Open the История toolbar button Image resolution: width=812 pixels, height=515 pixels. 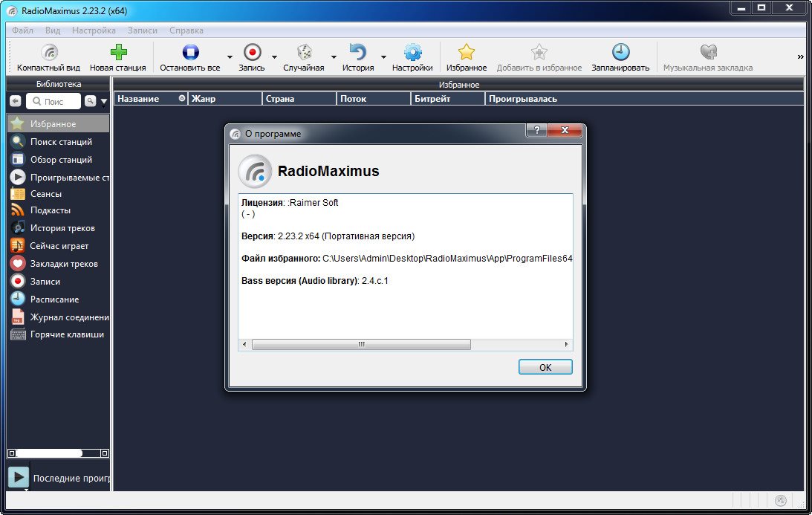pyautogui.click(x=358, y=57)
